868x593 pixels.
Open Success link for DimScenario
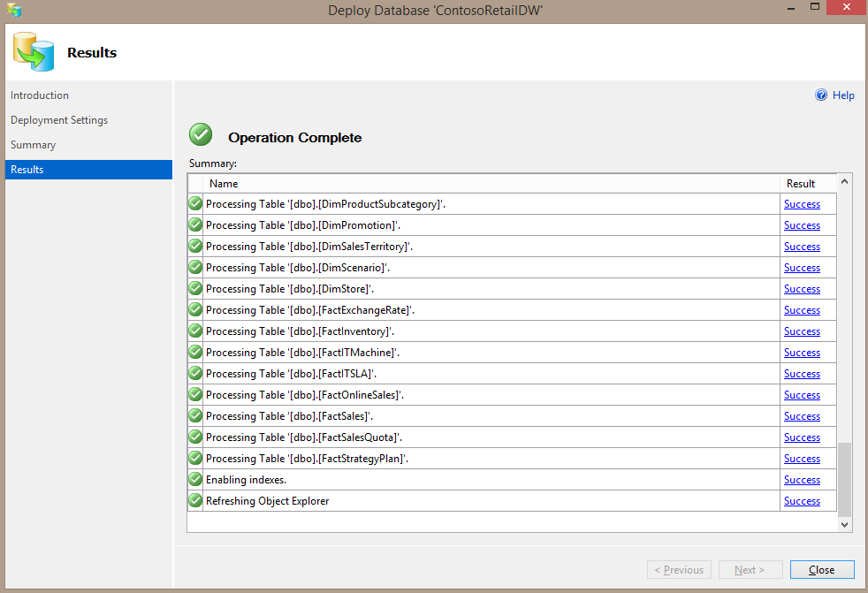coord(802,268)
